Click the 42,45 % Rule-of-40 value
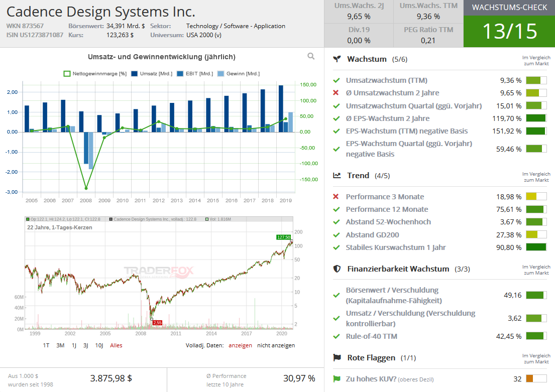Image resolution: width=555 pixels, height=392 pixels. coord(509,336)
